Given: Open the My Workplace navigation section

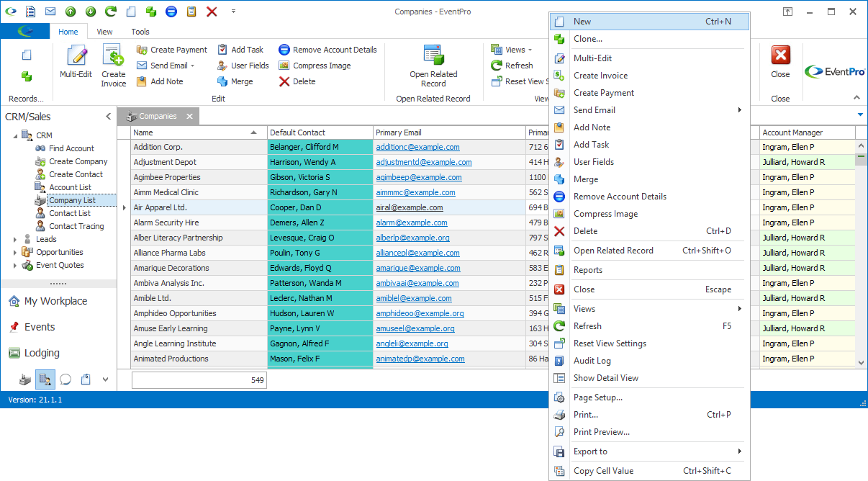Looking at the screenshot, I should click(x=58, y=301).
